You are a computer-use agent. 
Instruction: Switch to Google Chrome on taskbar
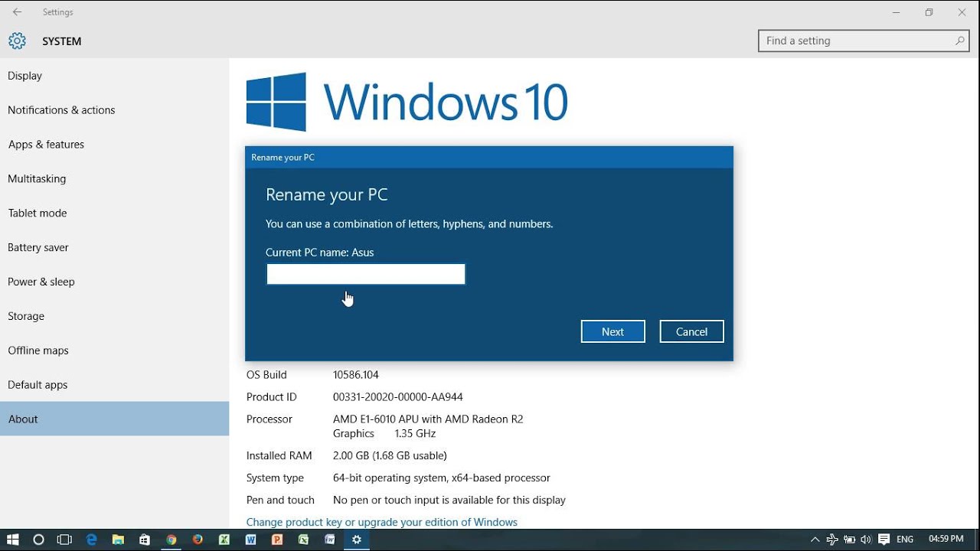(171, 540)
